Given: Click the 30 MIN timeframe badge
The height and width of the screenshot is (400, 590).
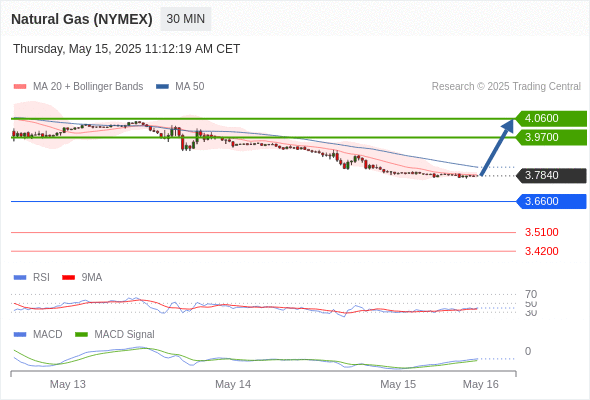Looking at the screenshot, I should [x=186, y=19].
